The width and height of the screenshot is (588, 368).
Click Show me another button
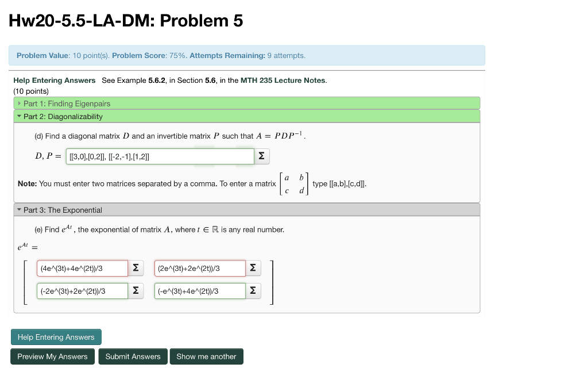point(206,356)
